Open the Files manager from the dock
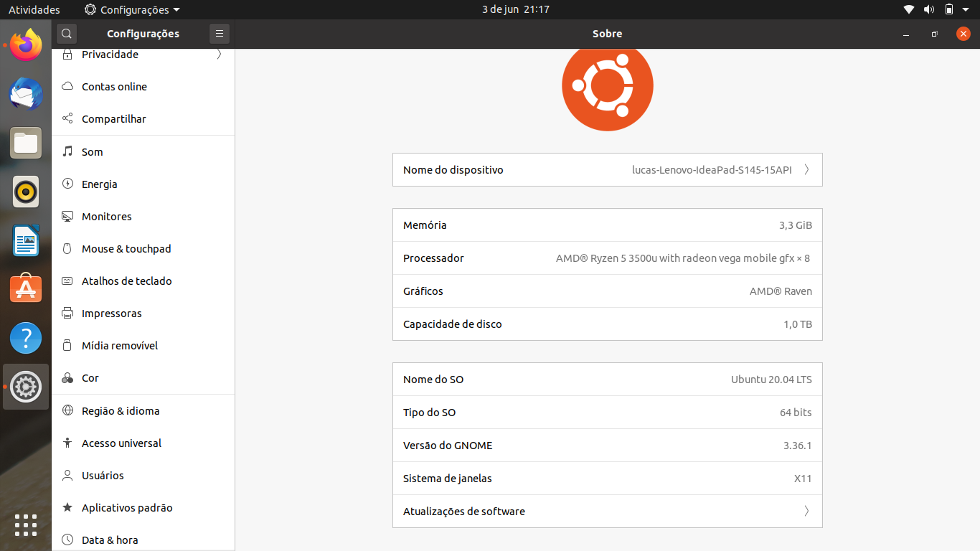 point(26,143)
